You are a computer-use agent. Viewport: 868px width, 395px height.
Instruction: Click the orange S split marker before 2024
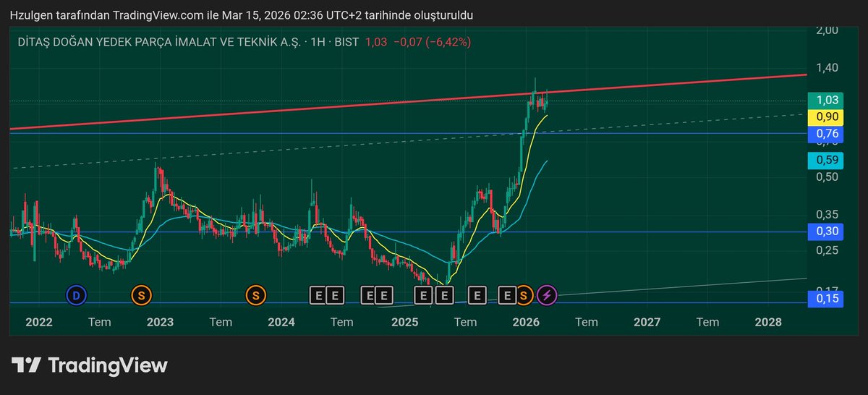(255, 294)
